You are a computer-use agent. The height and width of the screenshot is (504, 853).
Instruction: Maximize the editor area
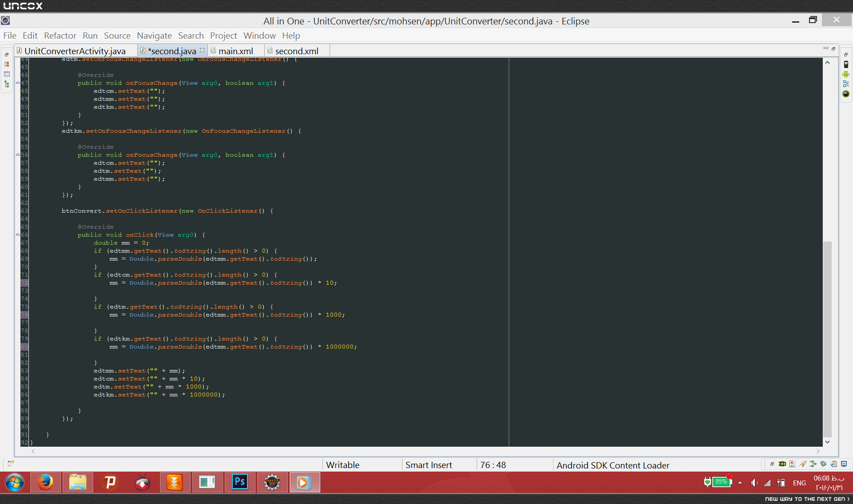(833, 49)
